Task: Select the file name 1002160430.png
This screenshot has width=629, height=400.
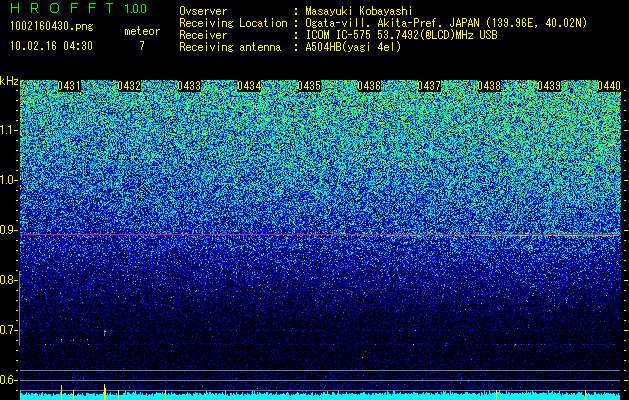Action: point(52,26)
